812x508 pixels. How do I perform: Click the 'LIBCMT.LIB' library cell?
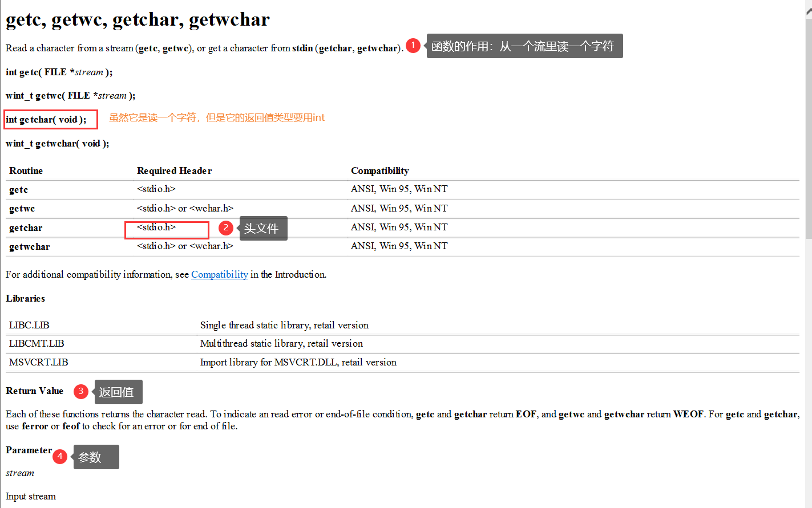pos(37,344)
